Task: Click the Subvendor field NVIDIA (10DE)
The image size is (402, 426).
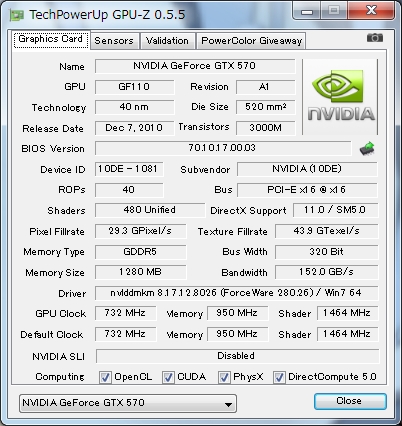Action: tap(307, 169)
